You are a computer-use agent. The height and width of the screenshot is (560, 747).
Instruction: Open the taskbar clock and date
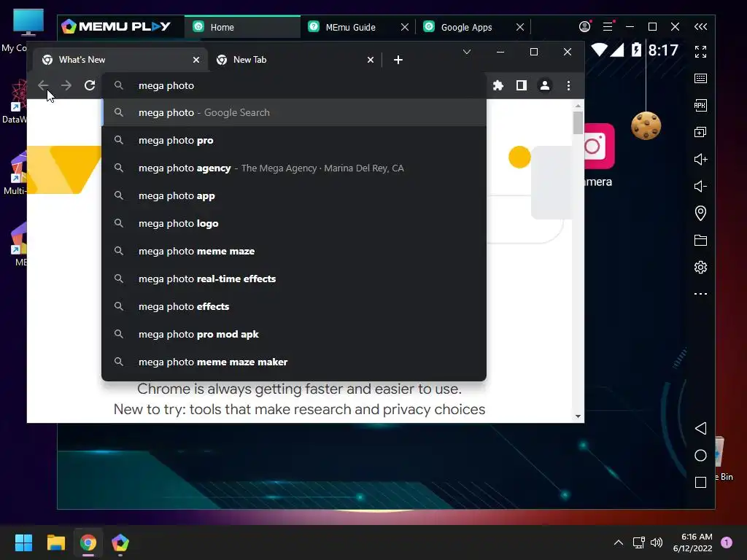693,542
